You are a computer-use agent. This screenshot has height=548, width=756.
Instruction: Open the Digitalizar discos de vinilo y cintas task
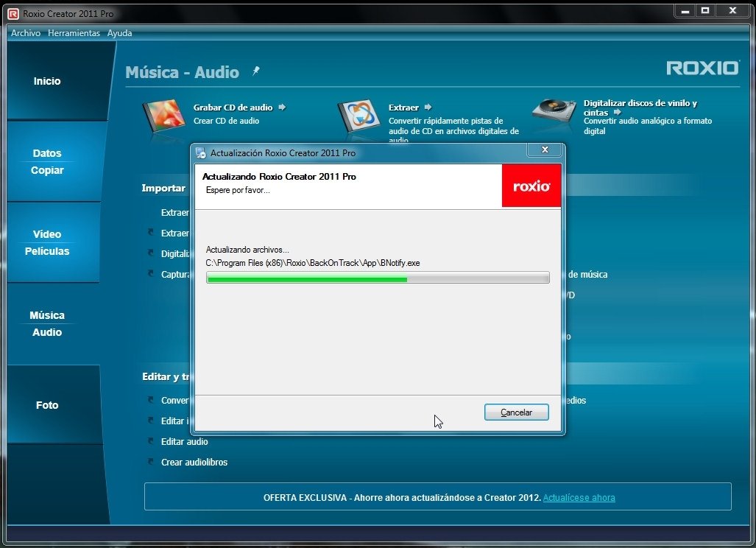pos(640,108)
